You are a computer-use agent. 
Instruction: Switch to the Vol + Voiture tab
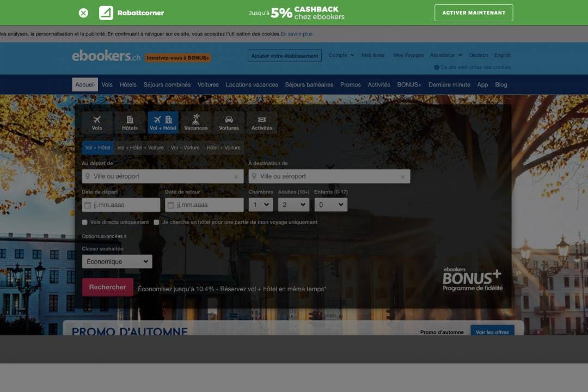pos(185,147)
